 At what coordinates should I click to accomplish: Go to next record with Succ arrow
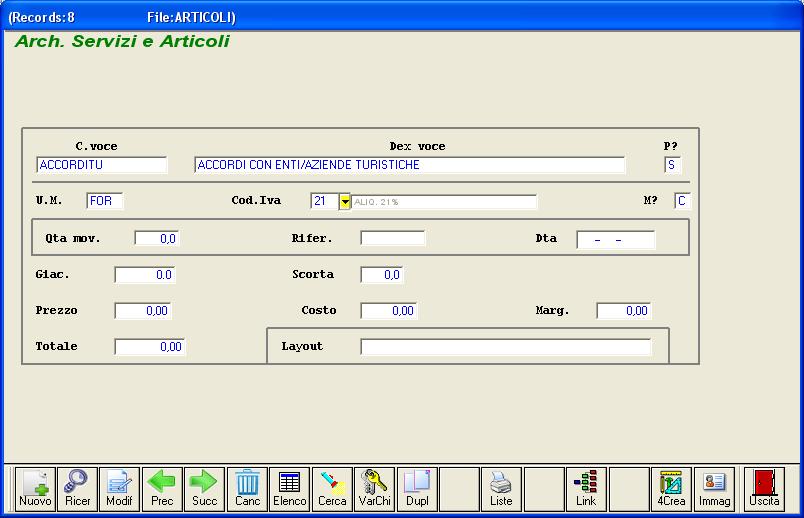pos(205,489)
